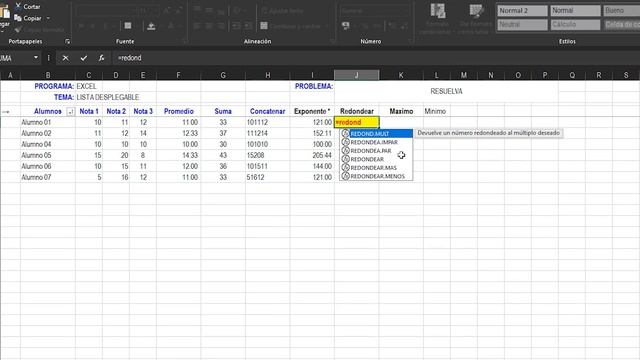
Task: Apply the Normal 2 cell style
Action: click(x=522, y=11)
